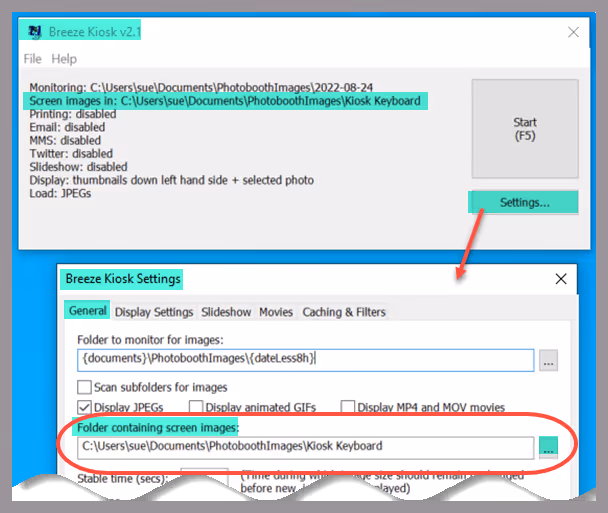
Task: Select the General tab
Action: pyautogui.click(x=87, y=311)
